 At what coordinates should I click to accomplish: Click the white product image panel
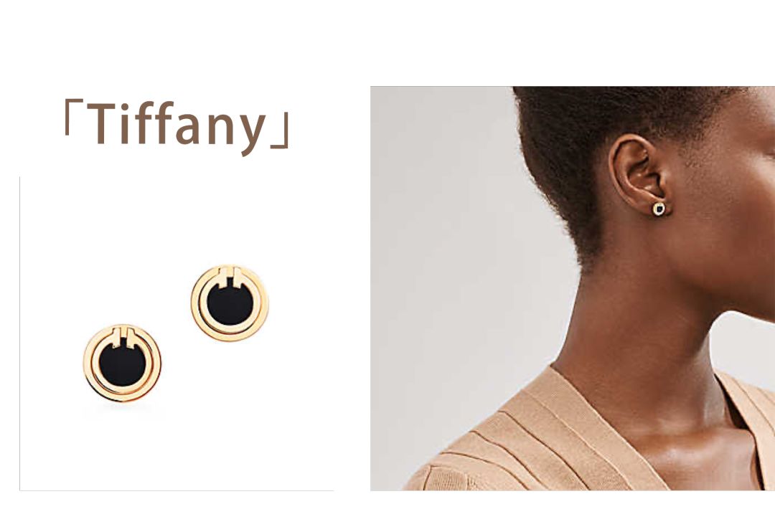177,333
